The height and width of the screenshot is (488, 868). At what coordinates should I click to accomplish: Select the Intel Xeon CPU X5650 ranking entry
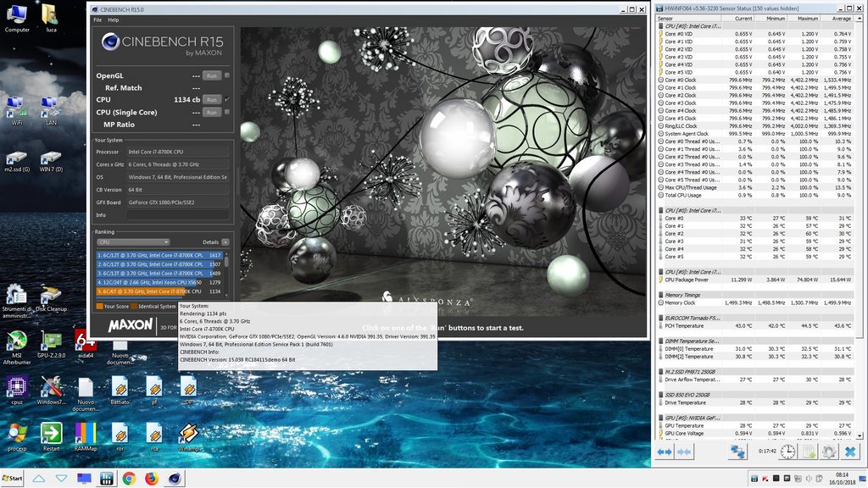(x=159, y=282)
